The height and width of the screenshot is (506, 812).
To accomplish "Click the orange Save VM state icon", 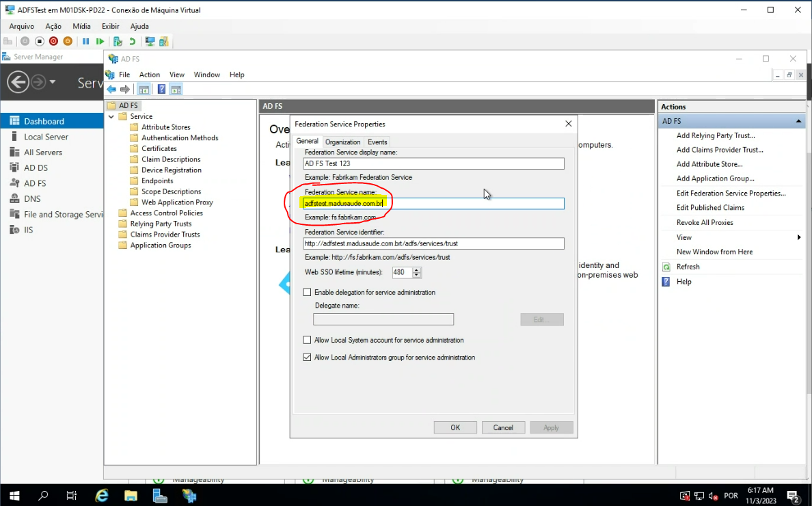I will (x=67, y=42).
